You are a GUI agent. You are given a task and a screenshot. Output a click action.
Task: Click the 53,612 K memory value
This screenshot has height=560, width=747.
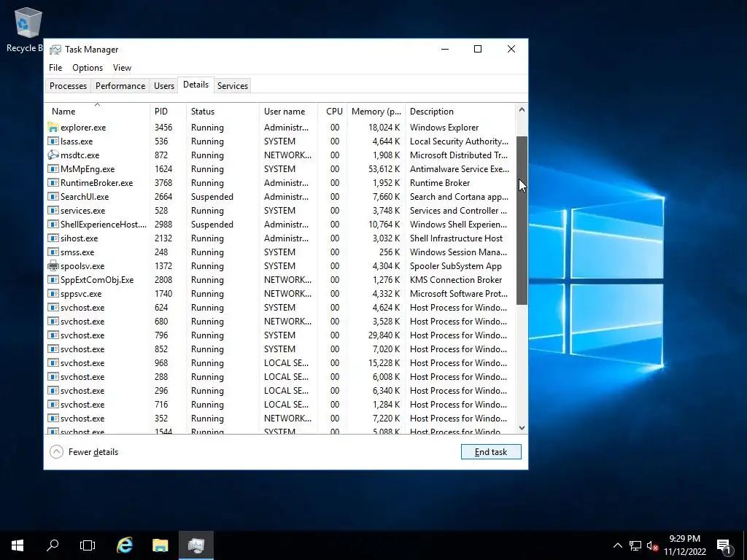point(384,169)
